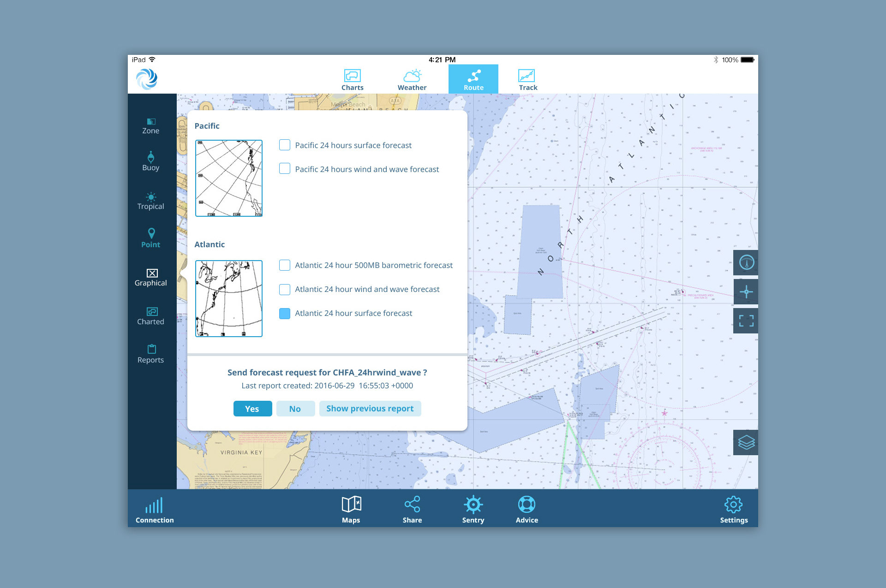Click Show previous report button
The width and height of the screenshot is (886, 588).
point(370,409)
